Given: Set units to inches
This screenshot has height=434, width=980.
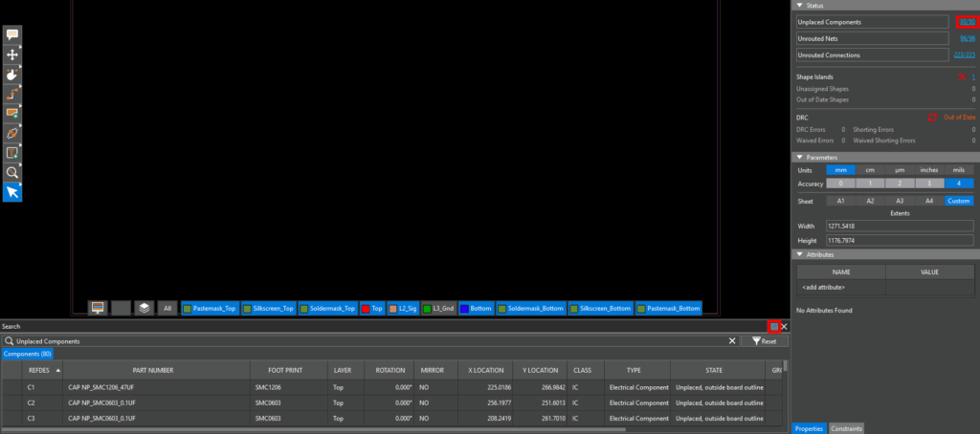Looking at the screenshot, I should coord(929,170).
